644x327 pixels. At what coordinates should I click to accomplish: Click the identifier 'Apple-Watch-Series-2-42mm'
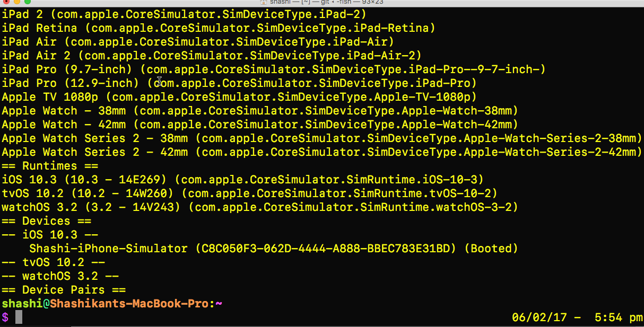coord(549,152)
